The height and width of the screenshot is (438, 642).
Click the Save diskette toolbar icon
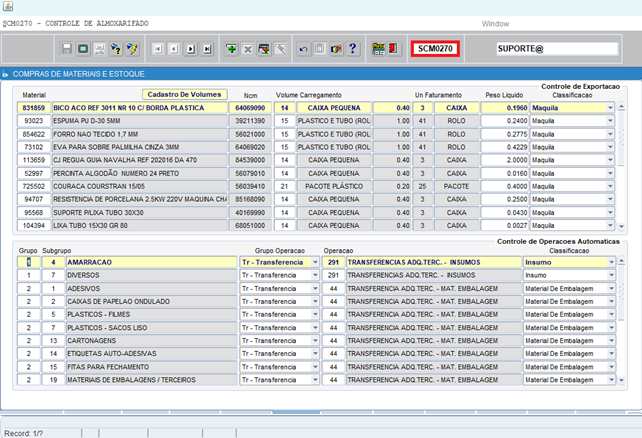(x=67, y=48)
